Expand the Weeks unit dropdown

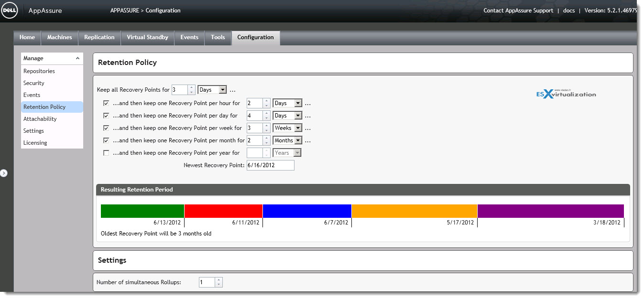tap(287, 128)
